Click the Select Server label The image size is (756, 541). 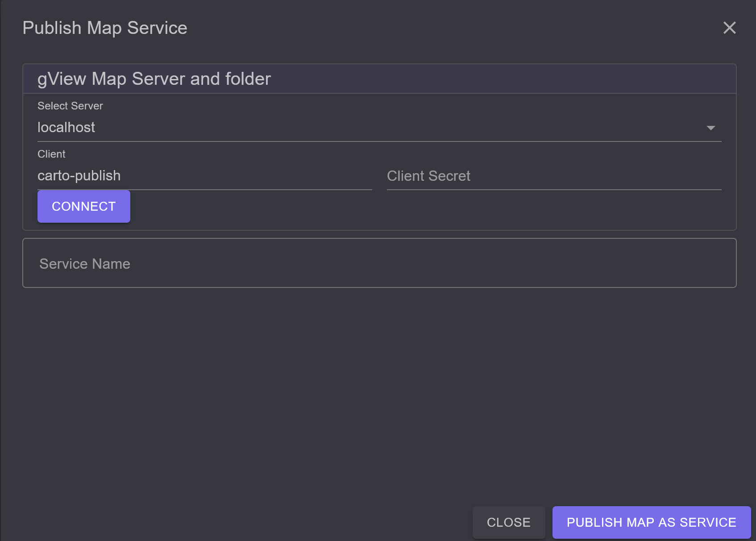(x=70, y=106)
